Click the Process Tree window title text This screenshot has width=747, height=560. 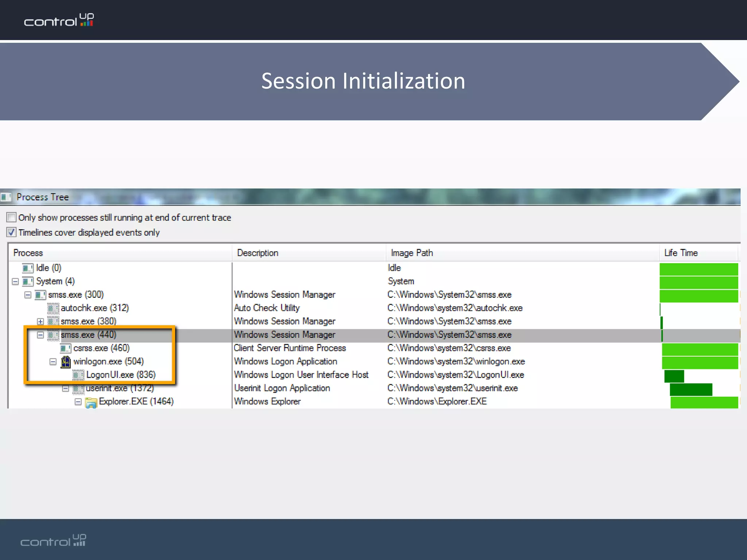coord(43,197)
